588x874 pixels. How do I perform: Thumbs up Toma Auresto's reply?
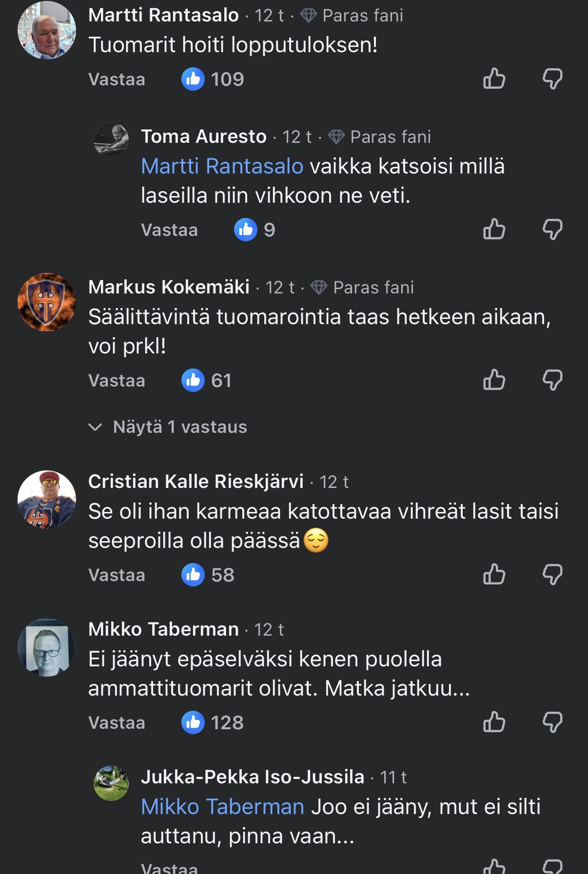pyautogui.click(x=494, y=229)
